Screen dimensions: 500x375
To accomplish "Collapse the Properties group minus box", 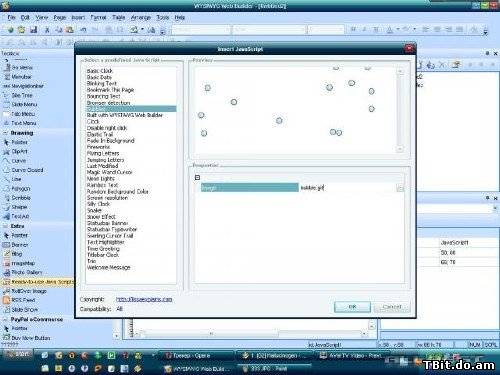I will pyautogui.click(x=197, y=178).
